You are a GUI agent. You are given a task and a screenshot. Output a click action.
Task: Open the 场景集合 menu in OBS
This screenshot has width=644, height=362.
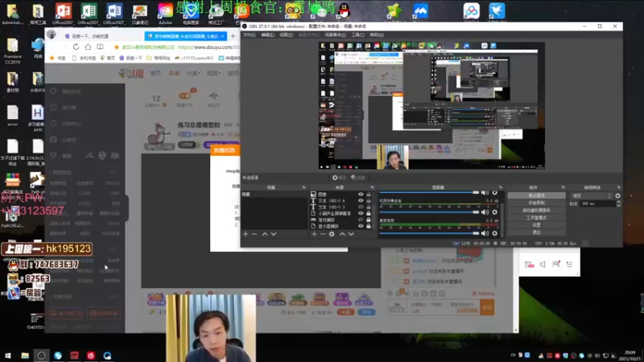335,35
